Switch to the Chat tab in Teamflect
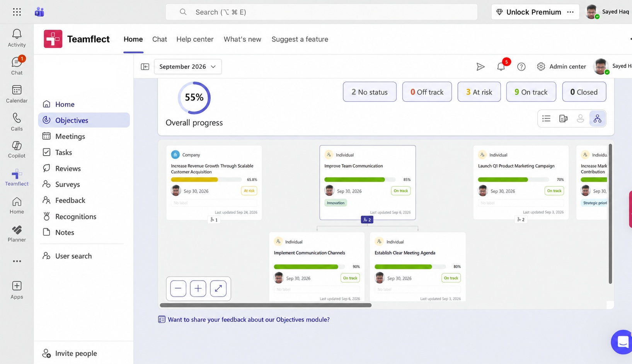The width and height of the screenshot is (632, 364). coord(160,39)
